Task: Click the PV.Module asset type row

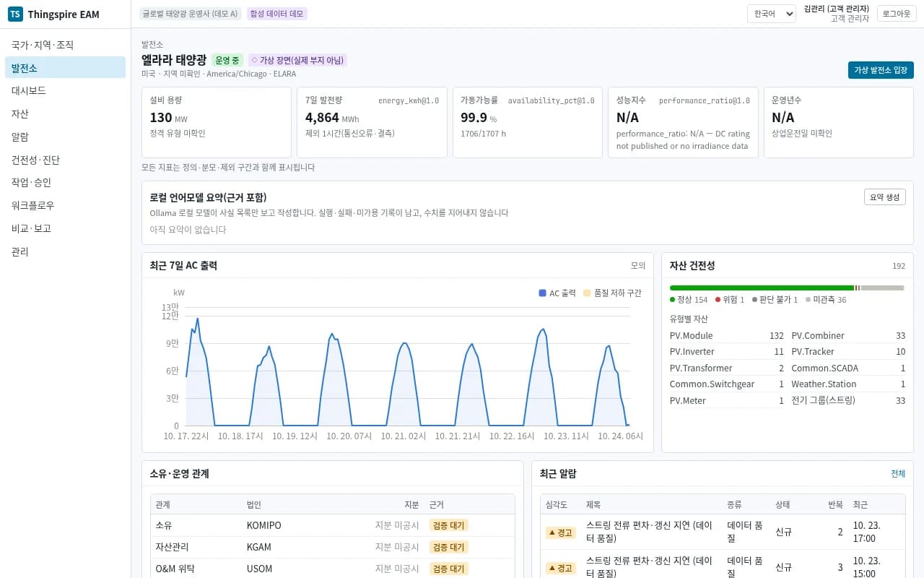Action: click(726, 336)
